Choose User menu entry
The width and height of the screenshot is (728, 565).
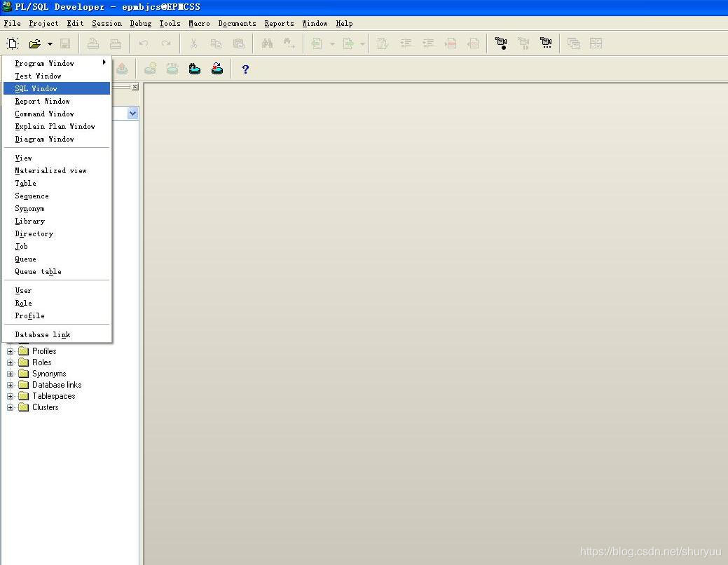pyautogui.click(x=57, y=290)
